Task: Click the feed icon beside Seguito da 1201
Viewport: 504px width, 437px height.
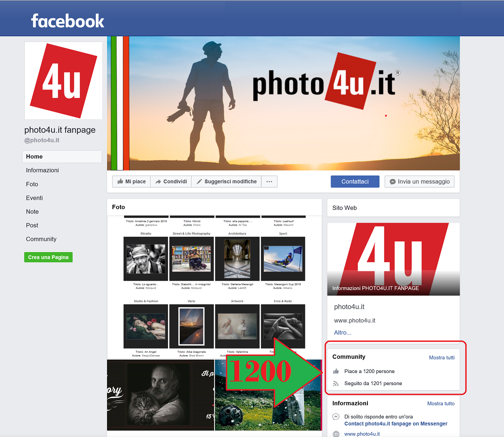Action: click(336, 384)
